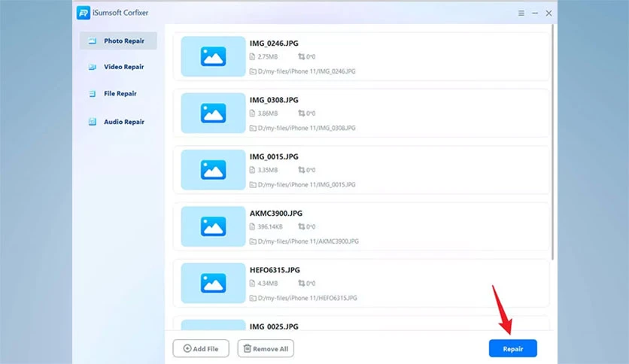Click the folder icon in HEFO6315.JPG row
Screen dimensions: 629x364
pyautogui.click(x=253, y=299)
